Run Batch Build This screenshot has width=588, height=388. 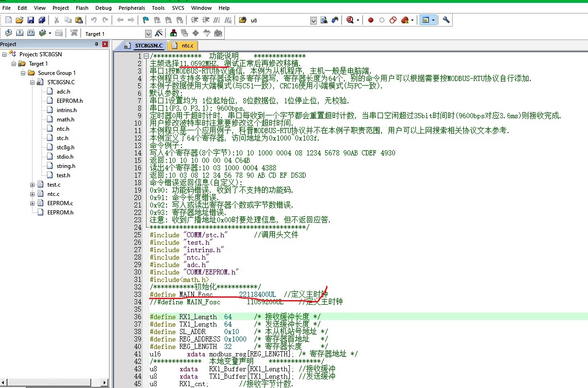[x=43, y=33]
